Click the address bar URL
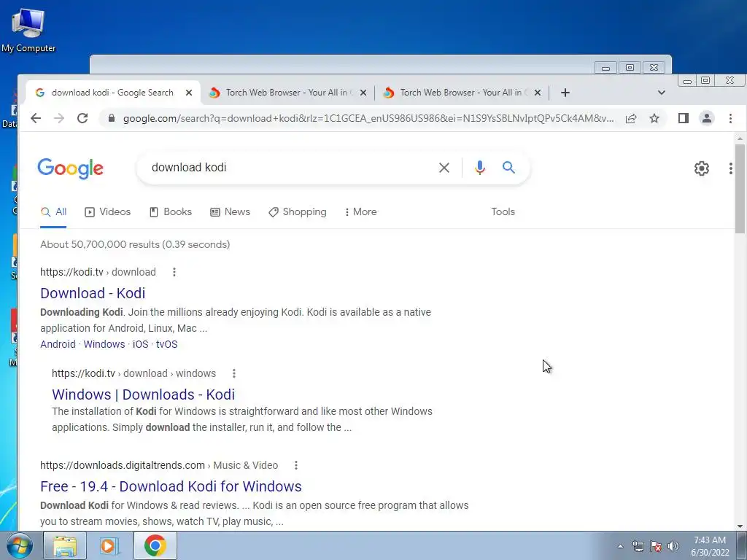Screen dimensions: 747x560 coord(368,119)
